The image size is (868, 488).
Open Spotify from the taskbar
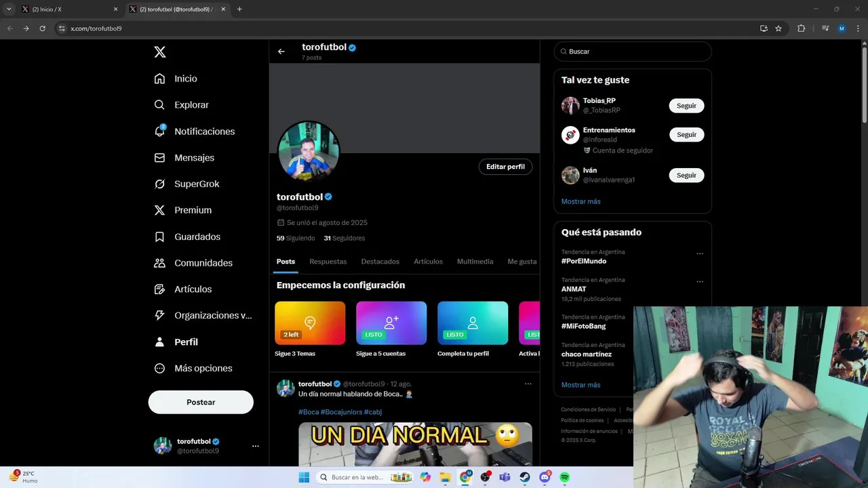[565, 477]
